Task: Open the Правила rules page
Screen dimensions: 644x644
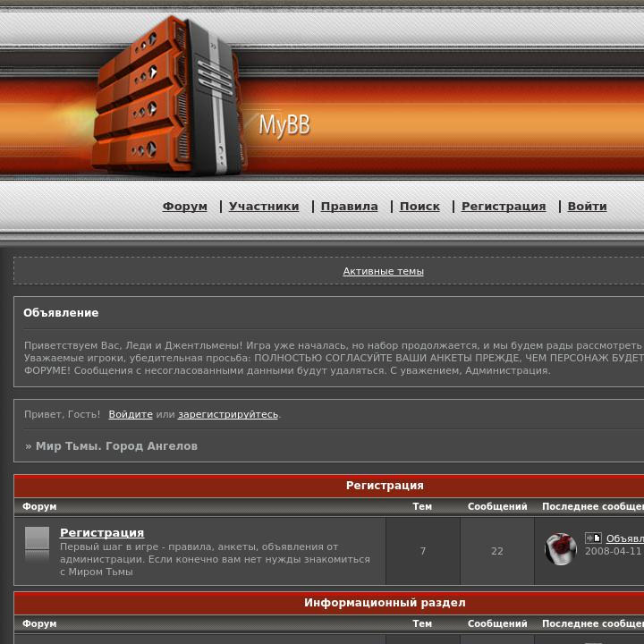Action: 349,207
